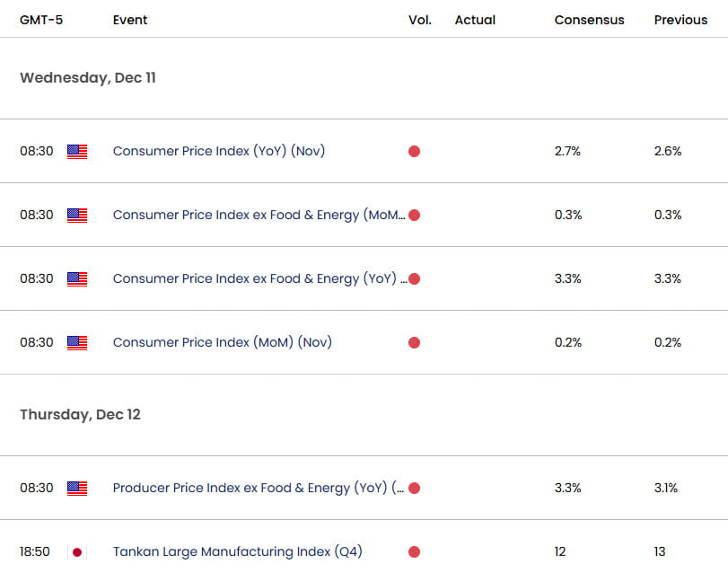Image resolution: width=728 pixels, height=582 pixels.
Task: Click the Vol. column header
Action: 420,19
